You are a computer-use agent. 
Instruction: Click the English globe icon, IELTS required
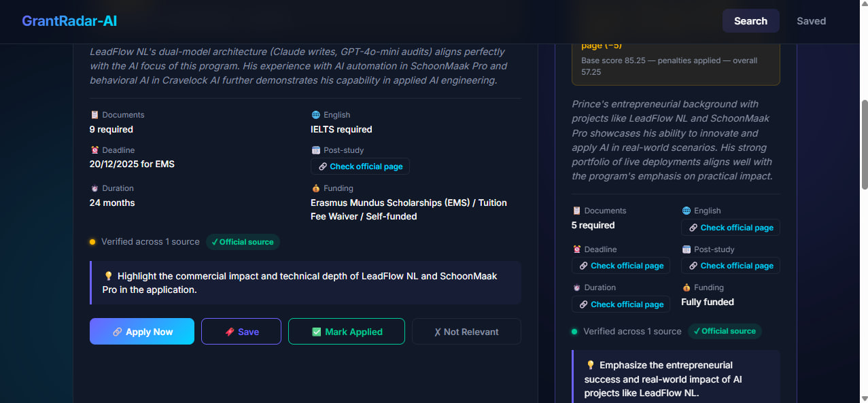click(315, 115)
